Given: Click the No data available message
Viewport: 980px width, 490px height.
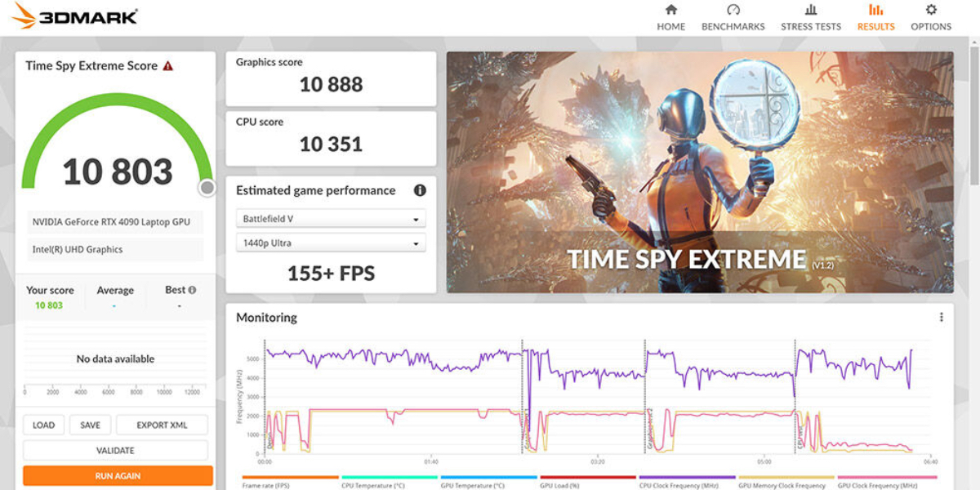Looking at the screenshot, I should [x=115, y=359].
